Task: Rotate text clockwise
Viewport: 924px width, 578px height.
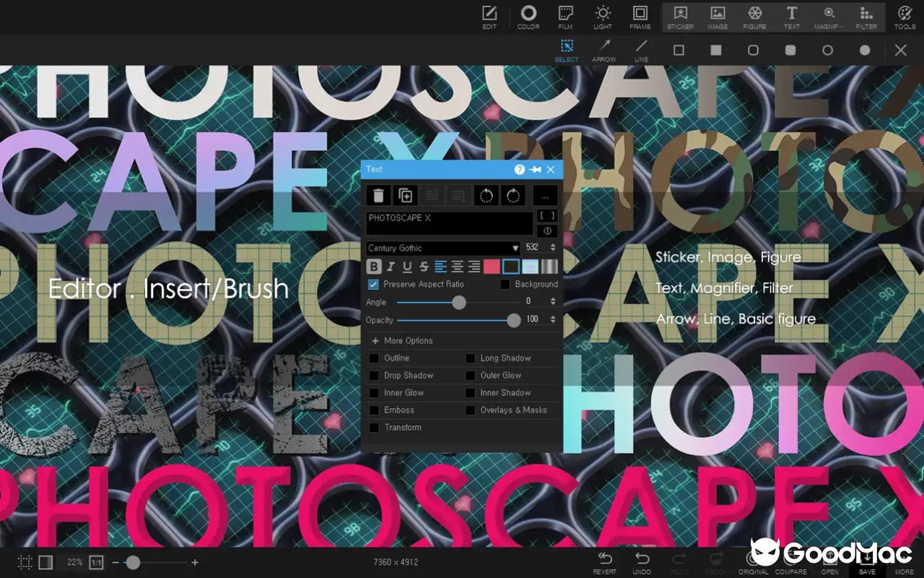Action: point(513,195)
